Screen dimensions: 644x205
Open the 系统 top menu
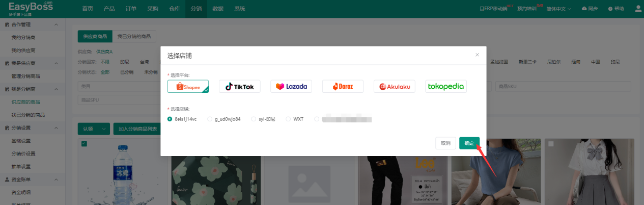(239, 9)
